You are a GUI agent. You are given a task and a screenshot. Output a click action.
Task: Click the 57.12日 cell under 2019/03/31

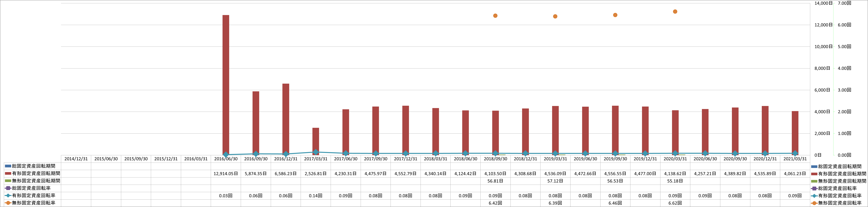555,181
